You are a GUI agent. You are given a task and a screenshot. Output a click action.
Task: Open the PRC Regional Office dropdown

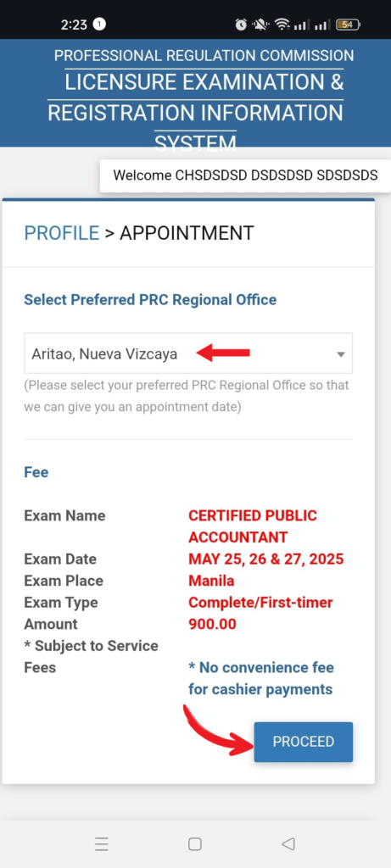coord(188,353)
